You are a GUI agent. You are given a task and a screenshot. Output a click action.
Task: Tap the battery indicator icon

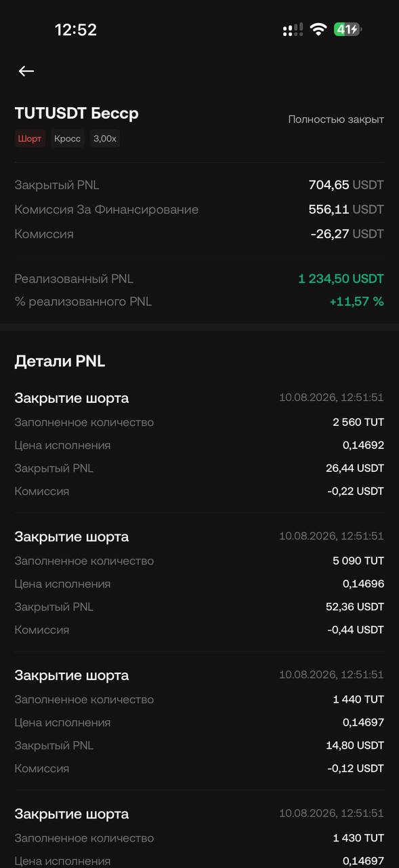(x=348, y=29)
